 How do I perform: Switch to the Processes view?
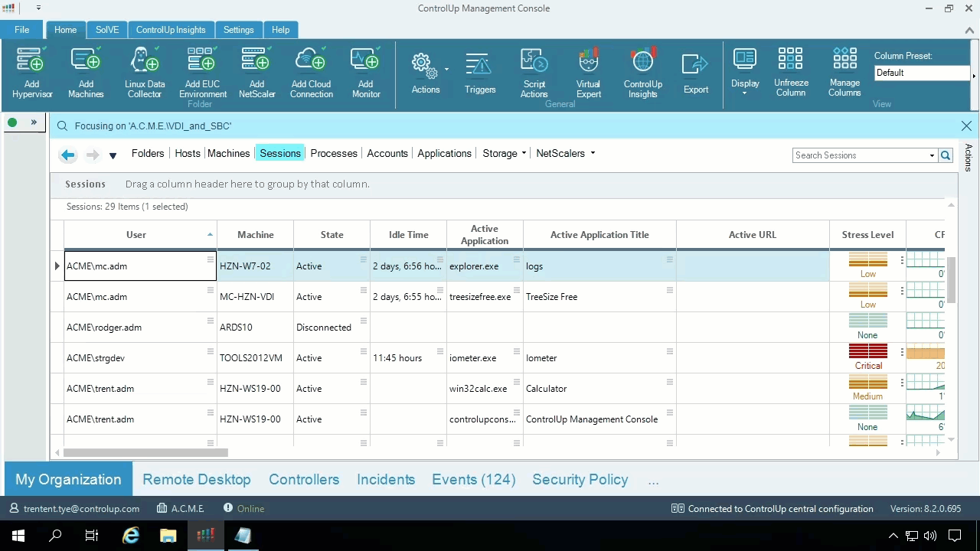pos(334,153)
